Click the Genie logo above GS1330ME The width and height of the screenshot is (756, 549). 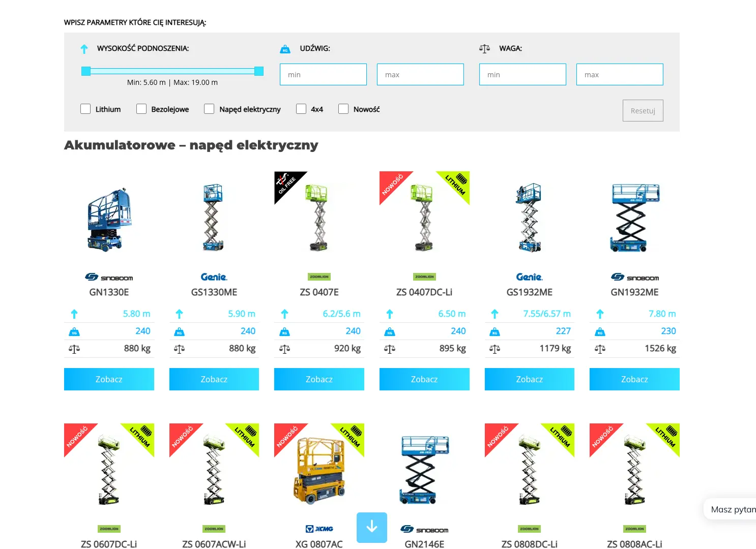point(214,277)
